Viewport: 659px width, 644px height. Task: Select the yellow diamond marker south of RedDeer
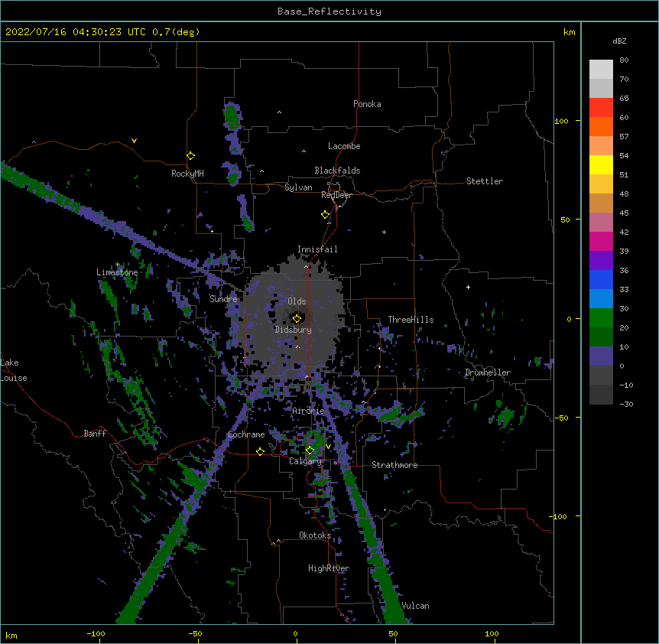click(325, 215)
